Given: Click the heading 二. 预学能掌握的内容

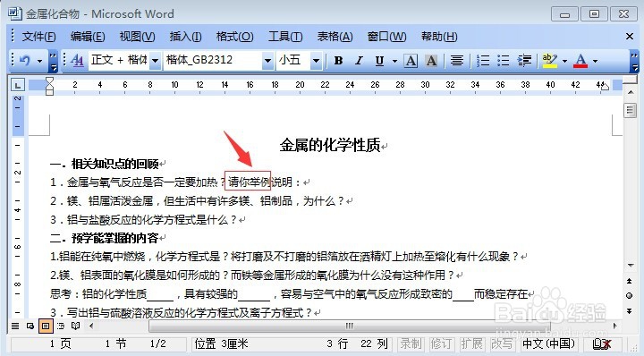Looking at the screenshot, I should tap(105, 238).
